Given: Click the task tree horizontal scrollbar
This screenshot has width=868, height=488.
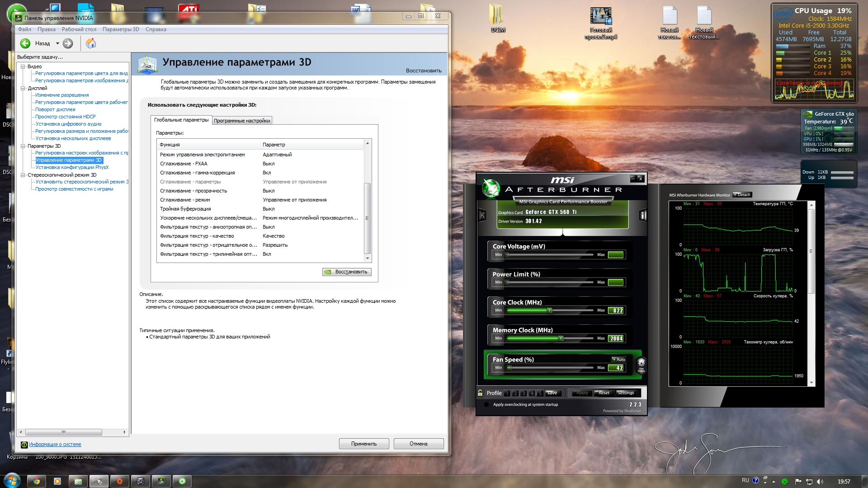Looking at the screenshot, I should pos(64,432).
